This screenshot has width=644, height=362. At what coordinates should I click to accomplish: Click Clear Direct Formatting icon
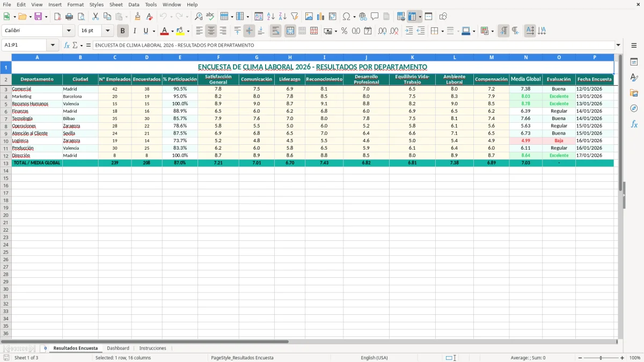tap(150, 17)
